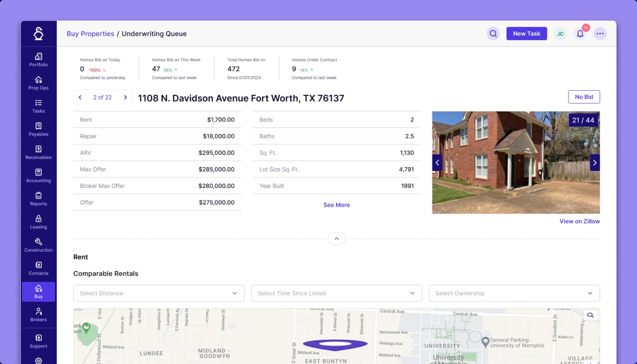Screen dimensions: 637x364
Task: Open the Select Ownership dropdown
Action: tap(514, 293)
